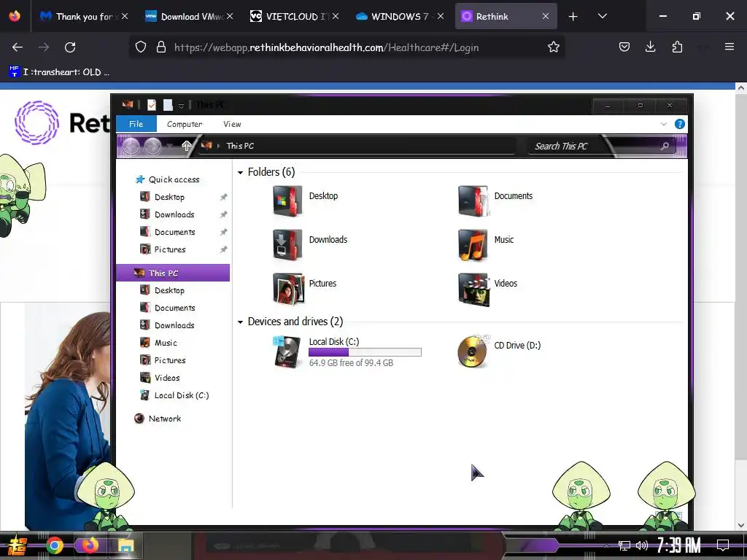Collapse the Devices and drives group

240,322
